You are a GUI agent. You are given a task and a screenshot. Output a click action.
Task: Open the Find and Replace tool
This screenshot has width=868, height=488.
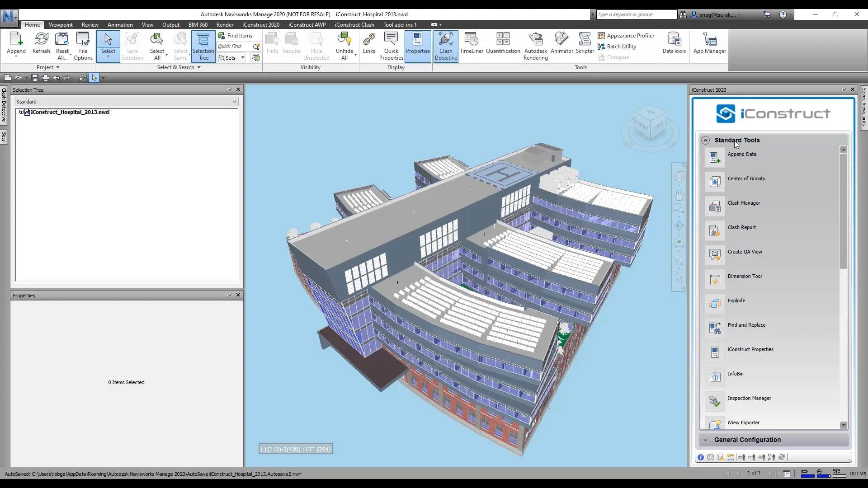coord(746,325)
